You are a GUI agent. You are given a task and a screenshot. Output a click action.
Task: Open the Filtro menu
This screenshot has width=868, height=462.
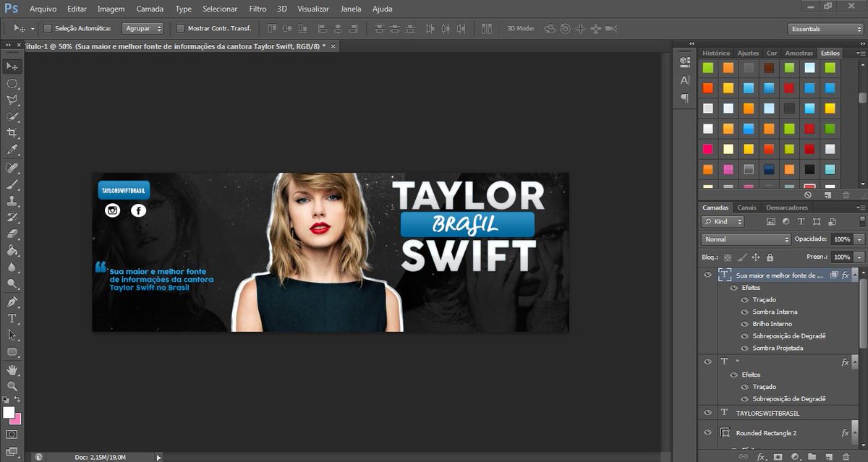(x=258, y=9)
